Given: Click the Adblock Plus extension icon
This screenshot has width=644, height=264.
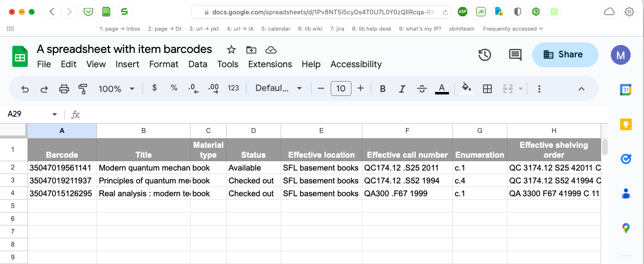Looking at the screenshot, I should click(x=462, y=11).
